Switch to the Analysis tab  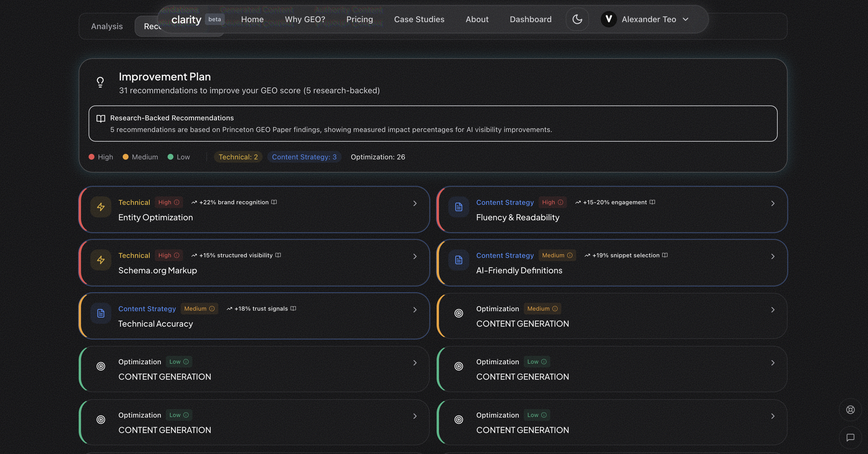point(107,26)
